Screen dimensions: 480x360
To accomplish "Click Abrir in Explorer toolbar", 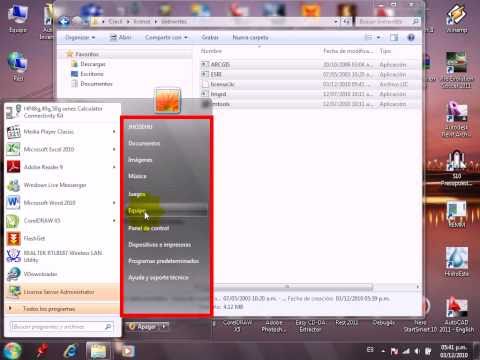I will pyautogui.click(x=121, y=37).
